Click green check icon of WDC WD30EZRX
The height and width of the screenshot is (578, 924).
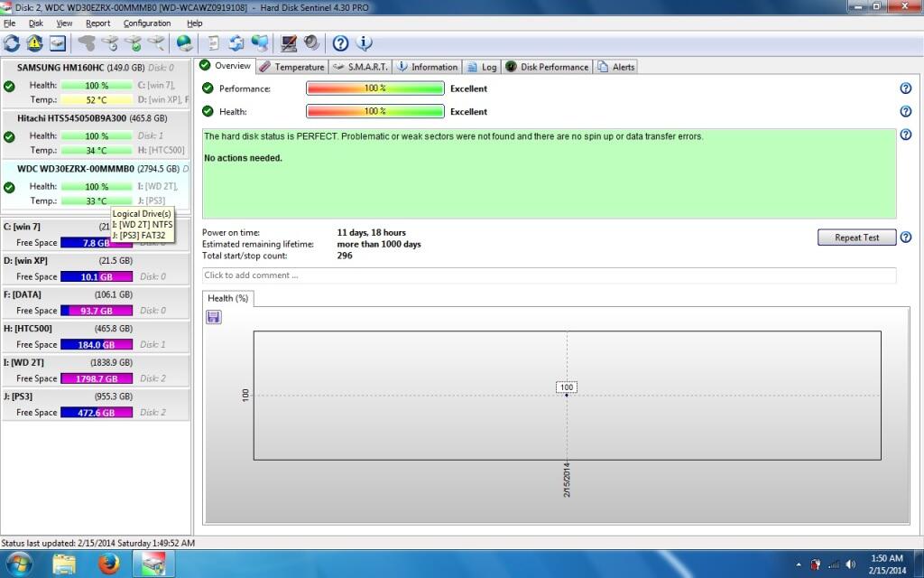pyautogui.click(x=9, y=188)
